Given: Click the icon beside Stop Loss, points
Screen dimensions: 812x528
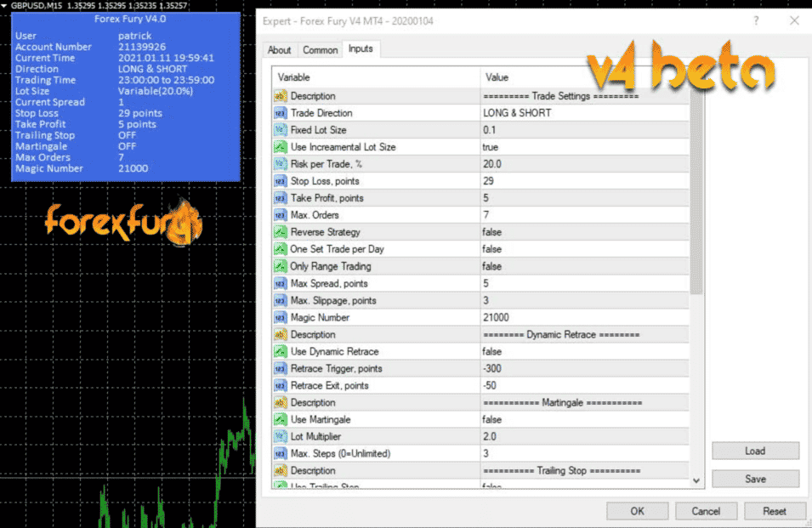Looking at the screenshot, I should [x=280, y=181].
